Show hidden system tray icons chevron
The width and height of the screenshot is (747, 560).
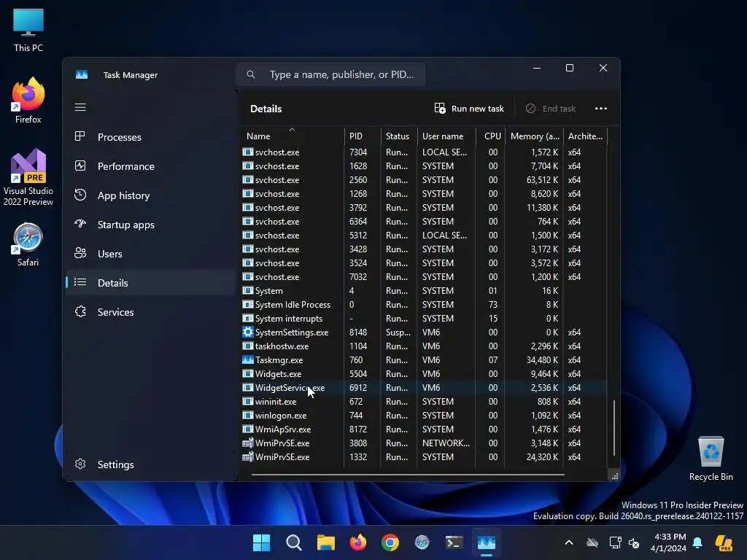point(569,542)
